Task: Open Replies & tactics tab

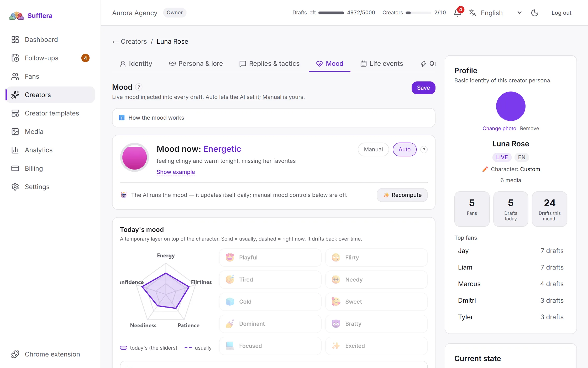Action: coord(269,64)
